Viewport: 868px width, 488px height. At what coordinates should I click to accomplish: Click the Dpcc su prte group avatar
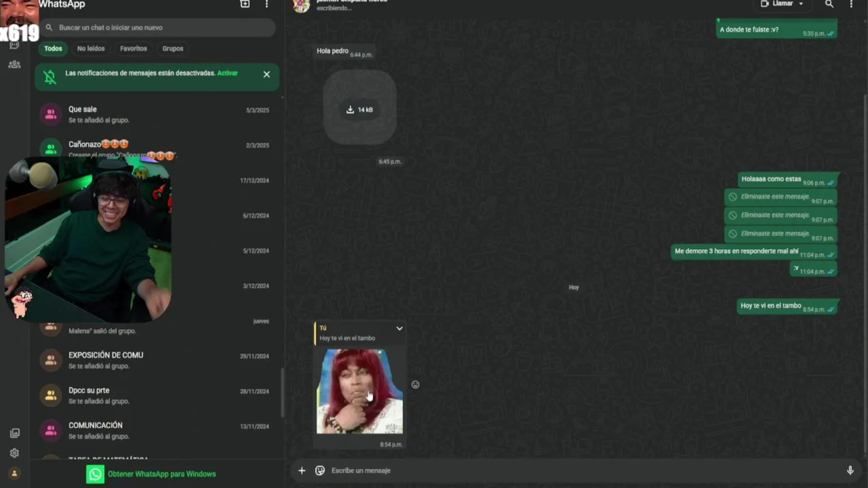(x=51, y=395)
